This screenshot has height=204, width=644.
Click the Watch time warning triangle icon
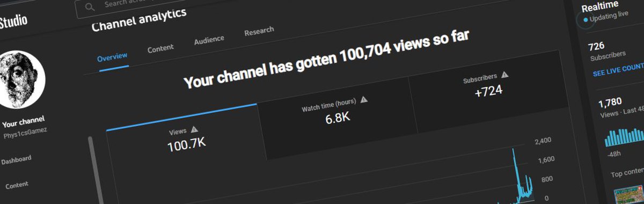click(364, 99)
